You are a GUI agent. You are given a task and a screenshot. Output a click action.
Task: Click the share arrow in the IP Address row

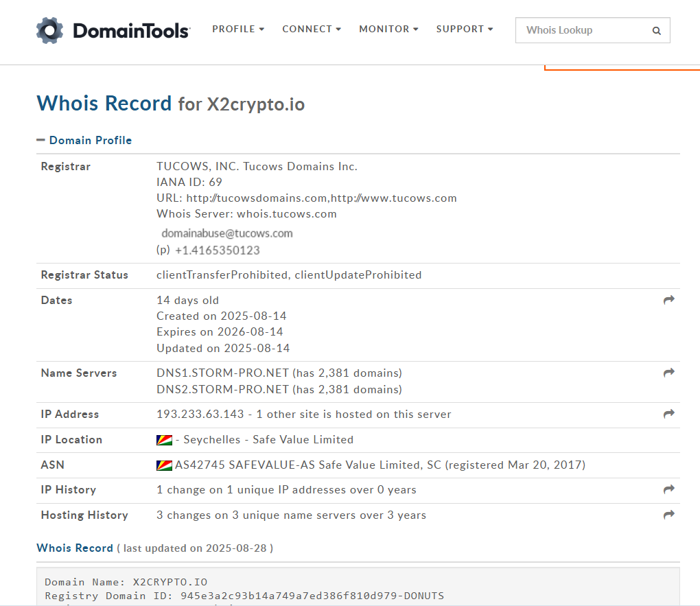(668, 414)
